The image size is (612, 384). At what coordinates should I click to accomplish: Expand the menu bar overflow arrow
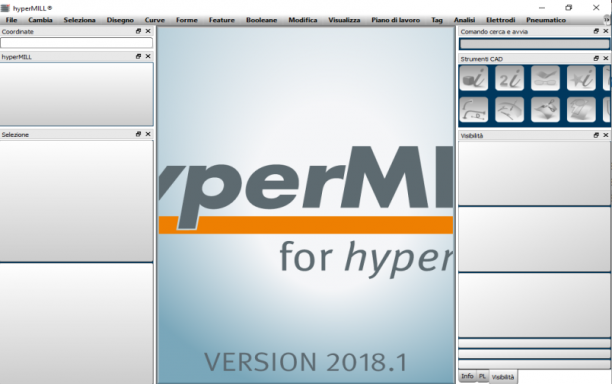607,20
